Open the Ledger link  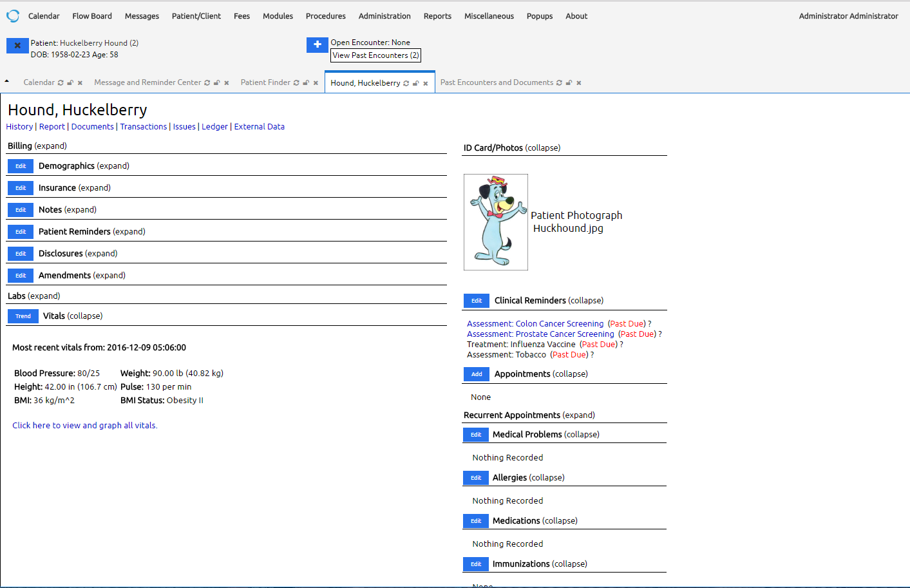(214, 127)
